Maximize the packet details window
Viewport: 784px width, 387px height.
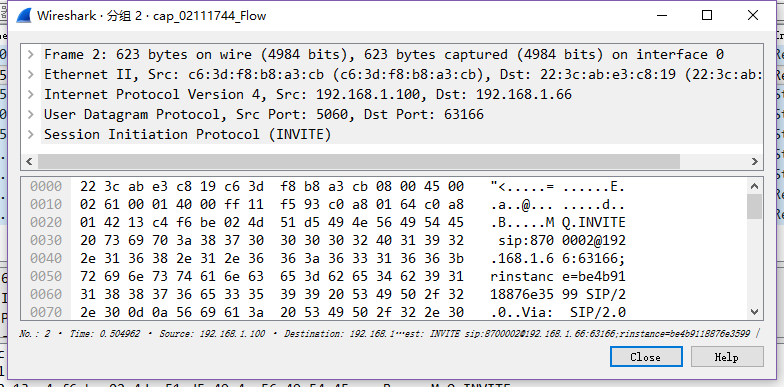707,16
